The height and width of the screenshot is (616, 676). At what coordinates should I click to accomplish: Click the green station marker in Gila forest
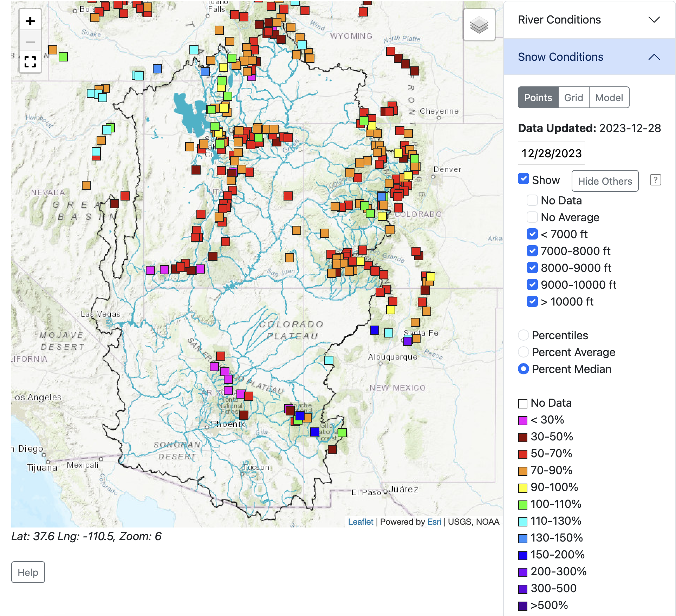click(342, 433)
